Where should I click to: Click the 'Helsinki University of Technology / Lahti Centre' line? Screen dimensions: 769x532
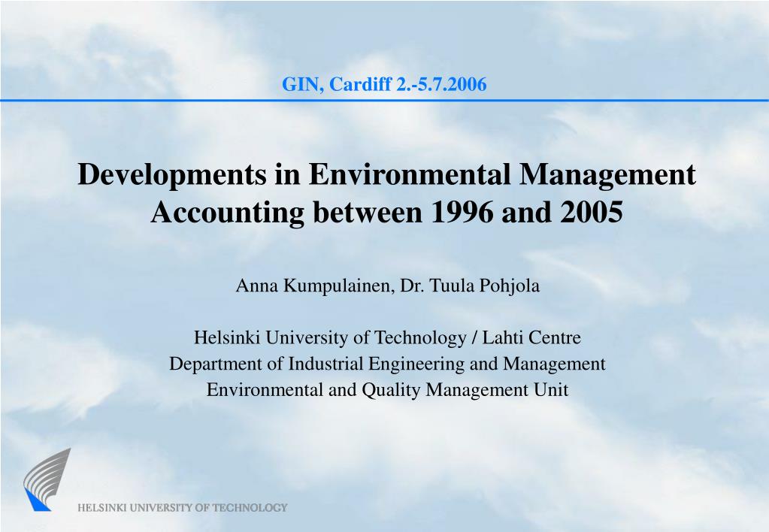pyautogui.click(x=387, y=337)
